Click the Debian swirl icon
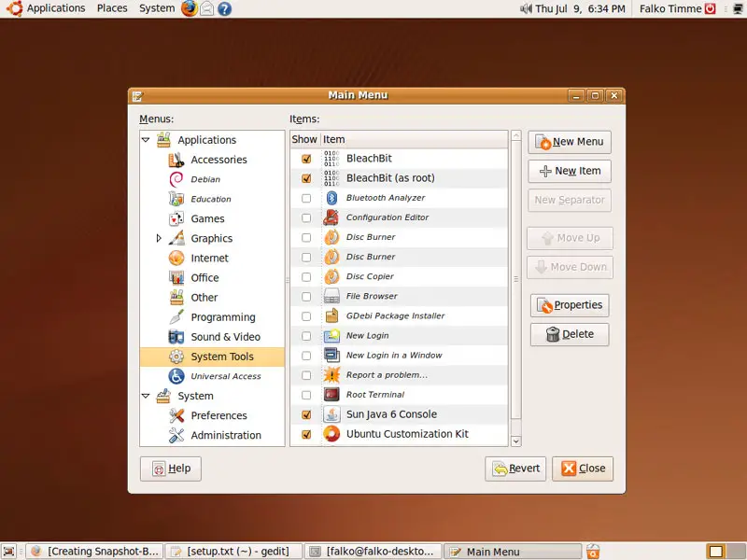747x560 pixels. click(x=176, y=179)
